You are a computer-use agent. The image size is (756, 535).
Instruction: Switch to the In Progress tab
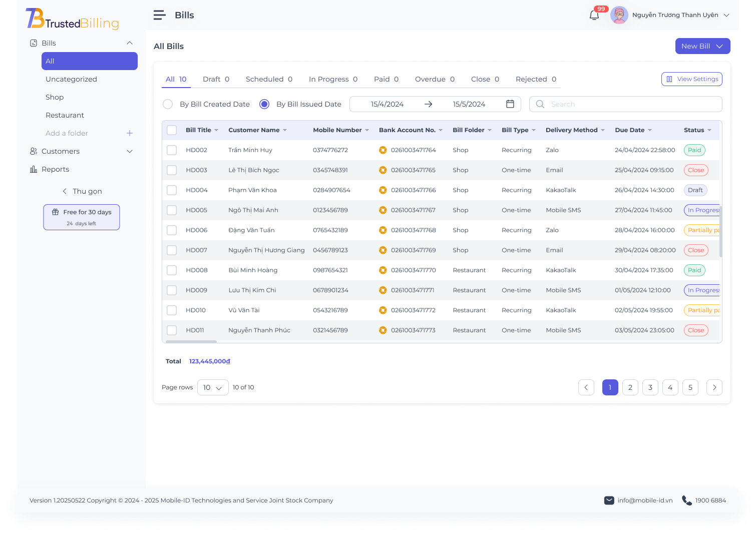(x=333, y=79)
